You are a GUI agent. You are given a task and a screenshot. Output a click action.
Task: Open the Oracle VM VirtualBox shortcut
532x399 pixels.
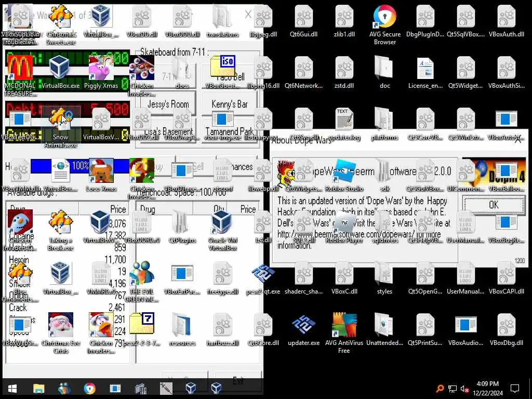(x=222, y=230)
